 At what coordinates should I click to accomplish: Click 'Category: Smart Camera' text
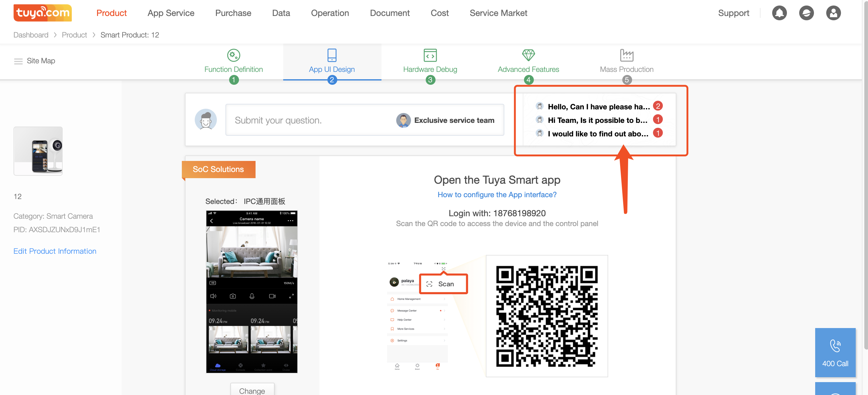[x=53, y=216]
